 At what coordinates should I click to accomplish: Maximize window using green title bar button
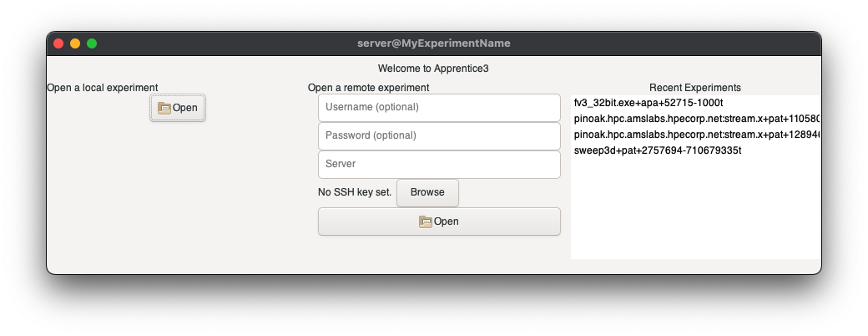coord(92,43)
